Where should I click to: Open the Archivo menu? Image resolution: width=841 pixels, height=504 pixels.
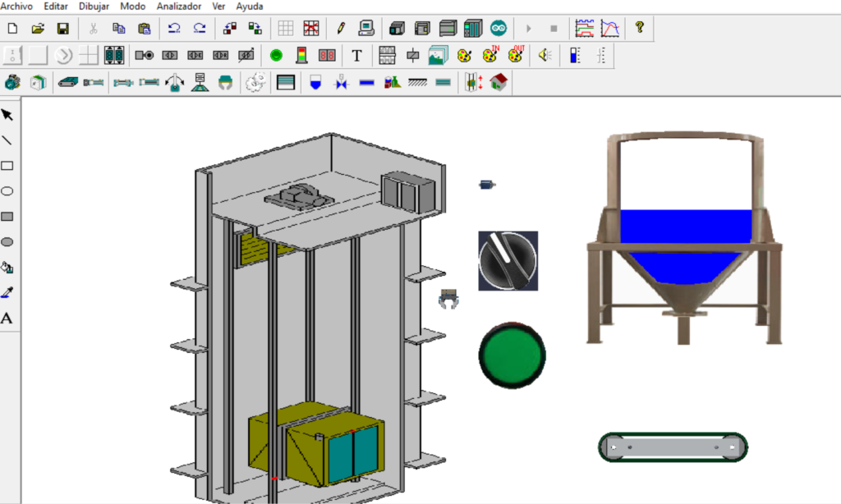pyautogui.click(x=16, y=6)
